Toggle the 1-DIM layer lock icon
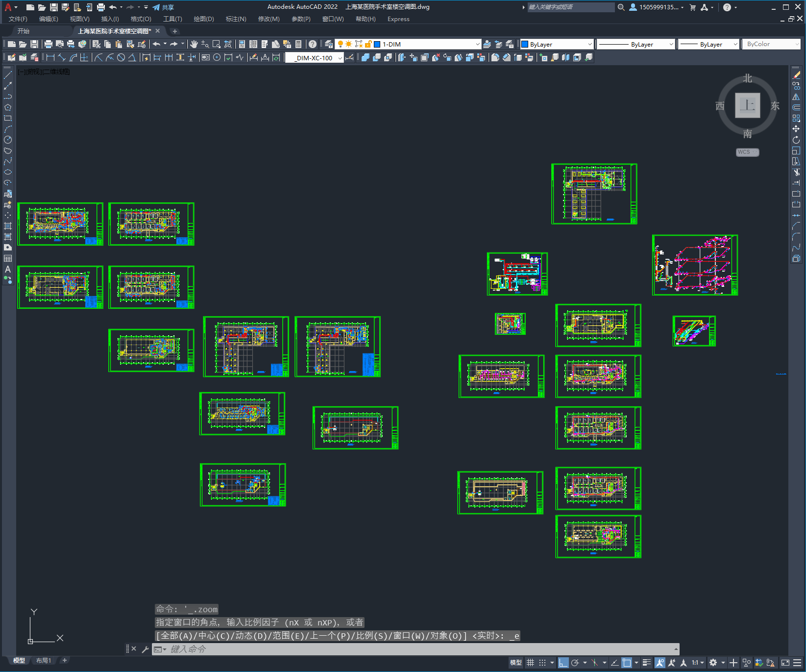Viewport: 806px width, 672px height. pyautogui.click(x=368, y=44)
